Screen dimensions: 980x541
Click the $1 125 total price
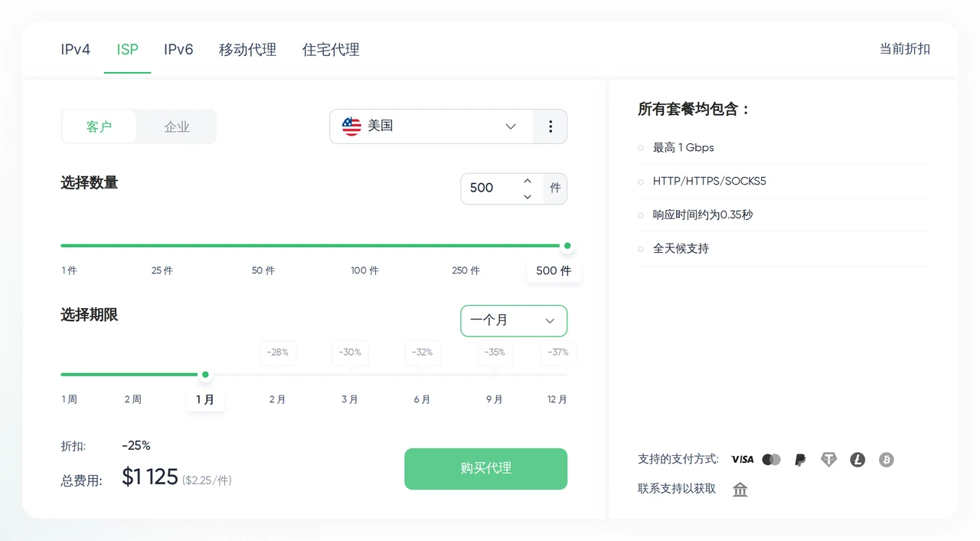point(150,477)
